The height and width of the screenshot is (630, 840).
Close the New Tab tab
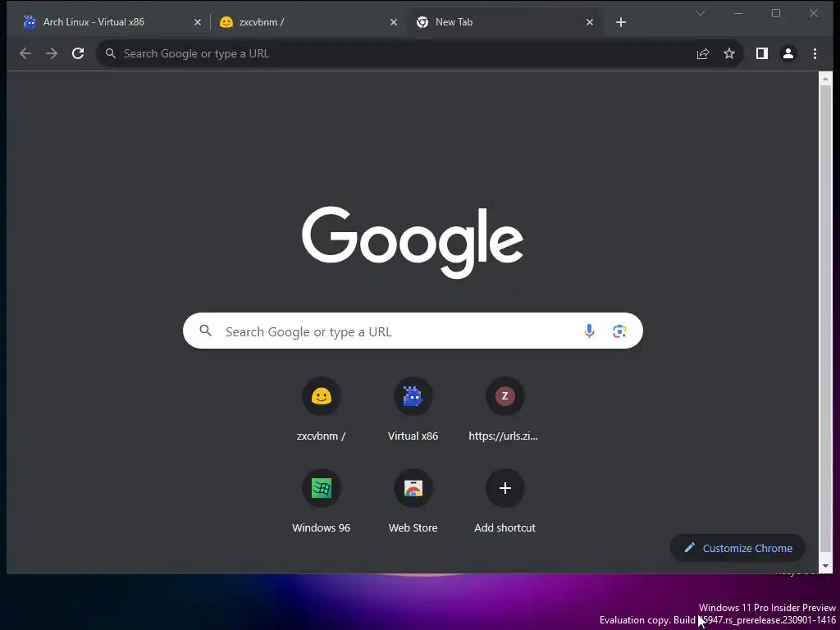[x=590, y=22]
